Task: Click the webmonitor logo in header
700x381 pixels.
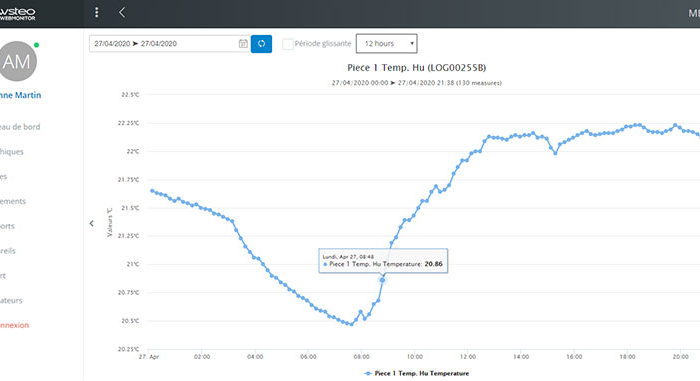Action: click(17, 13)
